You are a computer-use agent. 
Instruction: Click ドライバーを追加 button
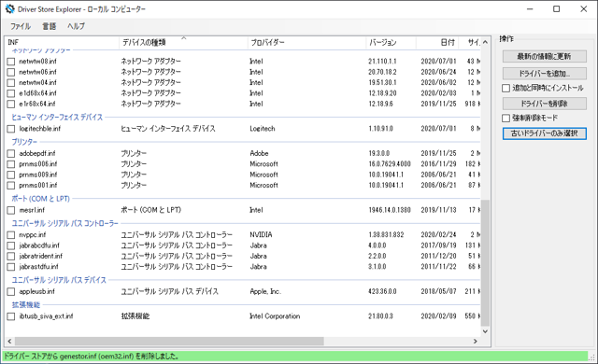(x=544, y=73)
